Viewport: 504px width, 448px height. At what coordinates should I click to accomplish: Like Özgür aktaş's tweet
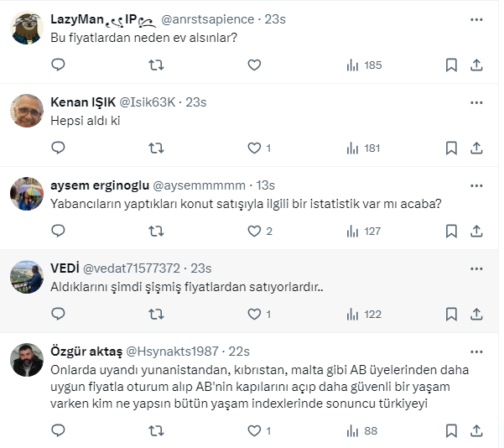coord(254,430)
